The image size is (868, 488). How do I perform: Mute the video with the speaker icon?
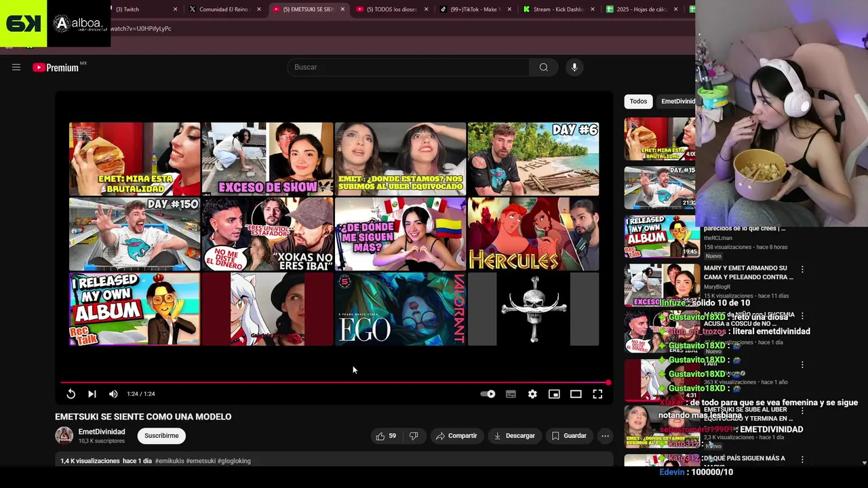[x=113, y=394]
